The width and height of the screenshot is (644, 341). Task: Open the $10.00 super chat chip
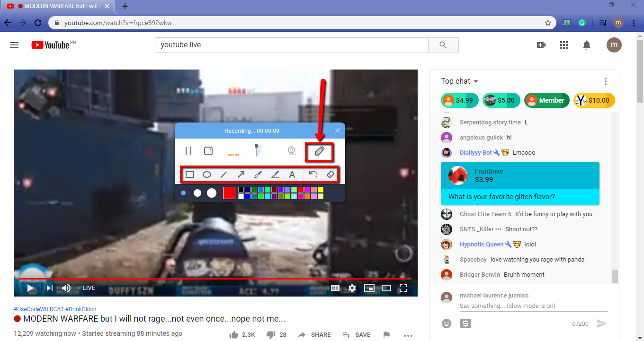pyautogui.click(x=594, y=100)
